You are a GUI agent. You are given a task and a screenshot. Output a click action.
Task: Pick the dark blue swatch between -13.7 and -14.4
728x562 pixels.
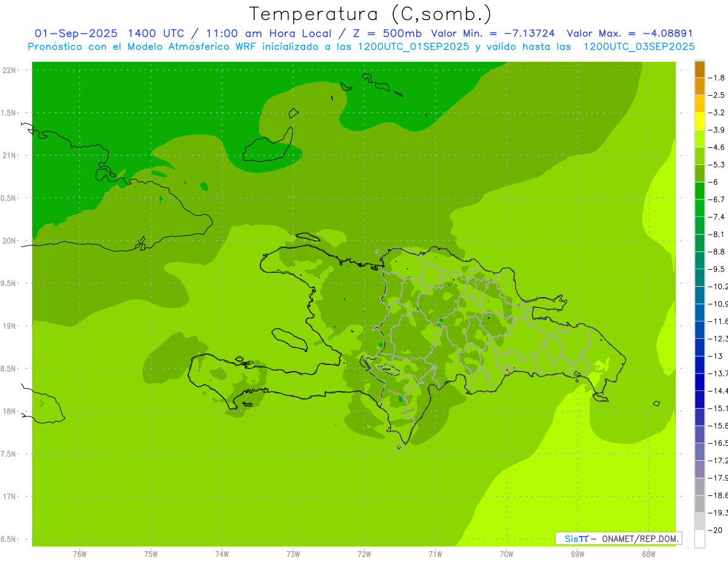[699, 382]
